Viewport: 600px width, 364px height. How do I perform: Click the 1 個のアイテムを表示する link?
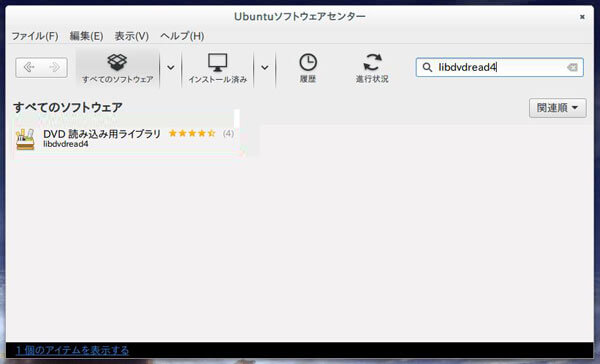[x=72, y=350]
